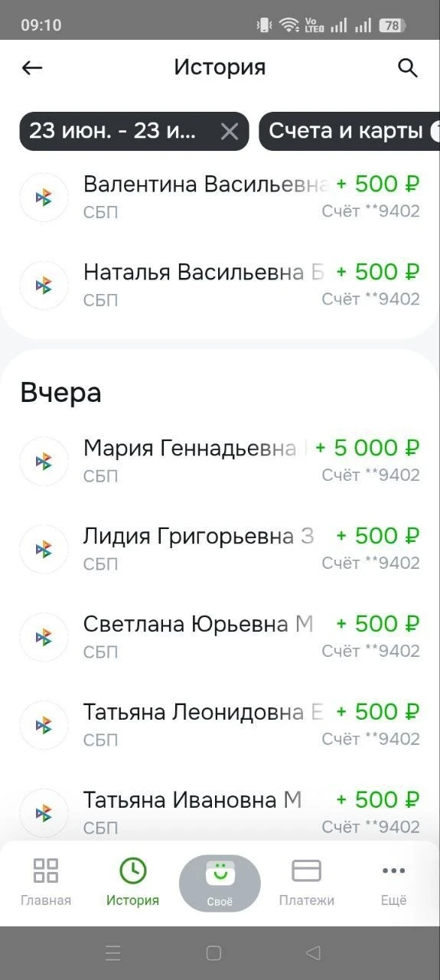440x980 pixels.
Task: Open the date range filter chip
Action: click(x=134, y=132)
